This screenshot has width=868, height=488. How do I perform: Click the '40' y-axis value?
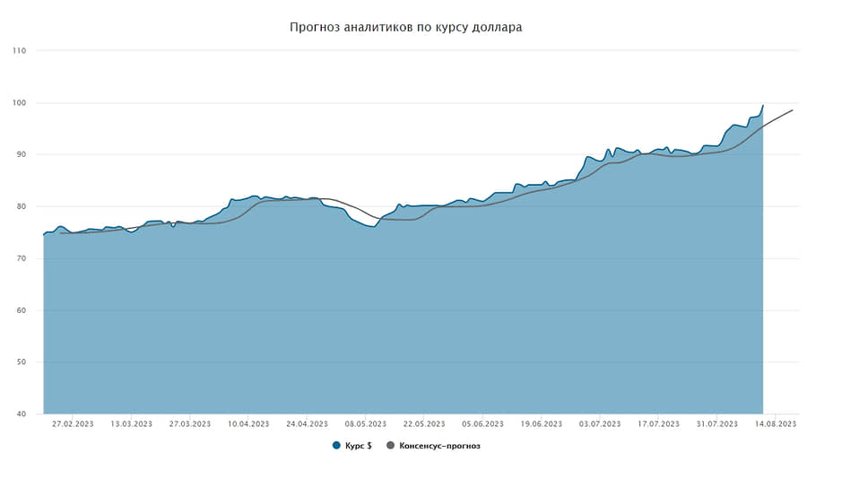21,414
